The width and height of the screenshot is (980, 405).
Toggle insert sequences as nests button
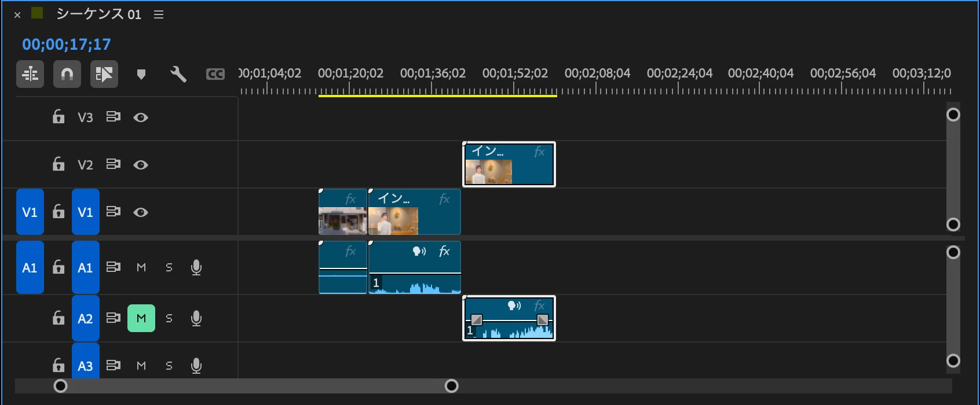coord(30,74)
